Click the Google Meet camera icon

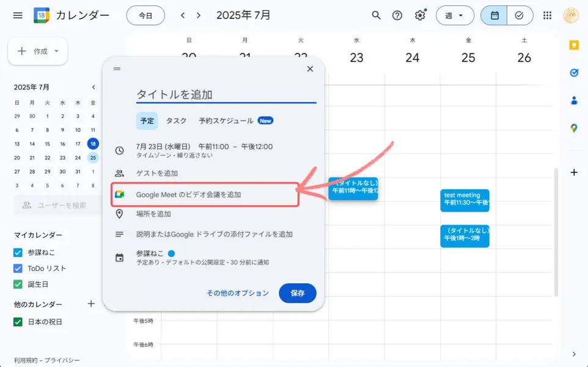(x=119, y=195)
